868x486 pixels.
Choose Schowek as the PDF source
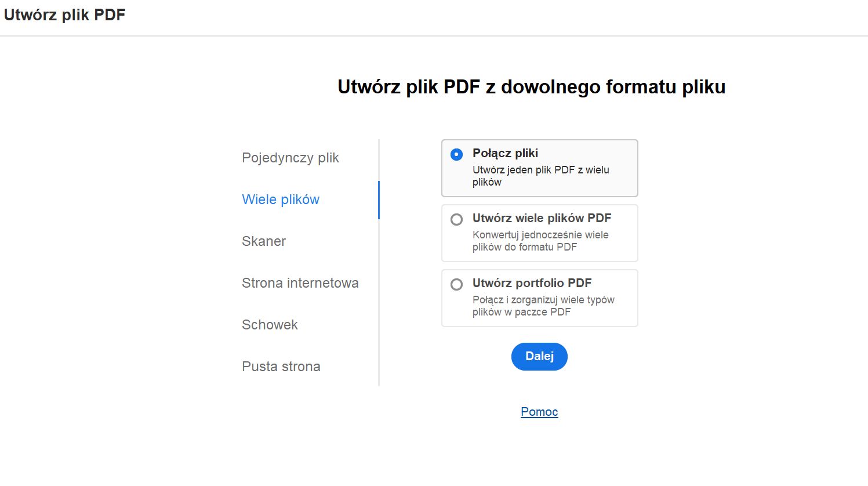tap(269, 325)
